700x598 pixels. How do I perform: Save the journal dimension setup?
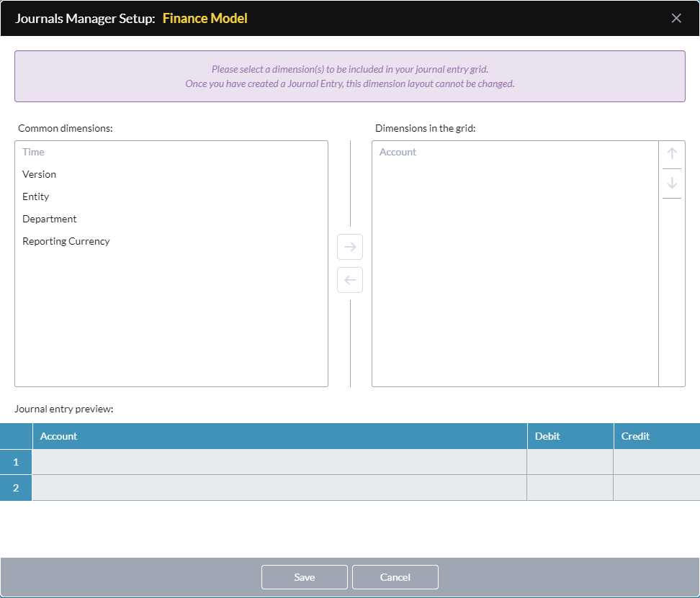[x=305, y=577]
